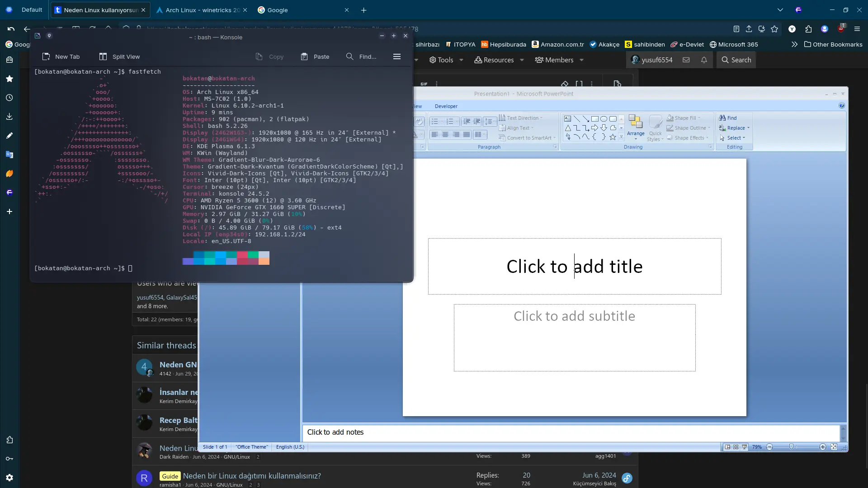Viewport: 868px width, 488px height.
Task: Choose the 5-Point Star shape
Action: (613, 137)
